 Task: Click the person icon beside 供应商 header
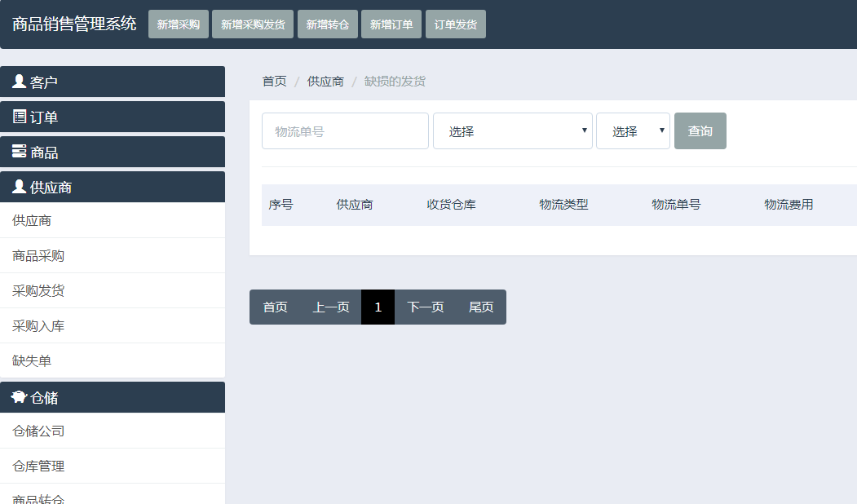click(20, 187)
